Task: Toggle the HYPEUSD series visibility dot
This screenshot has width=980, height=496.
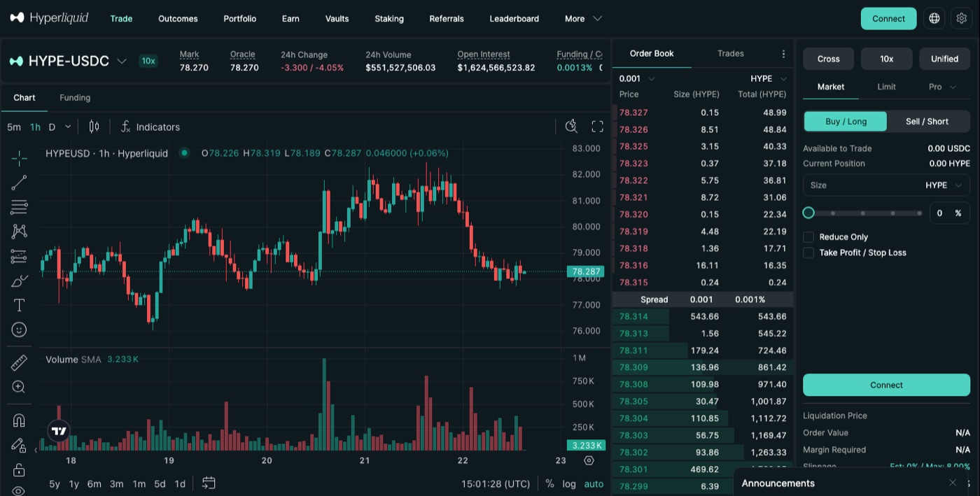Action: click(184, 153)
